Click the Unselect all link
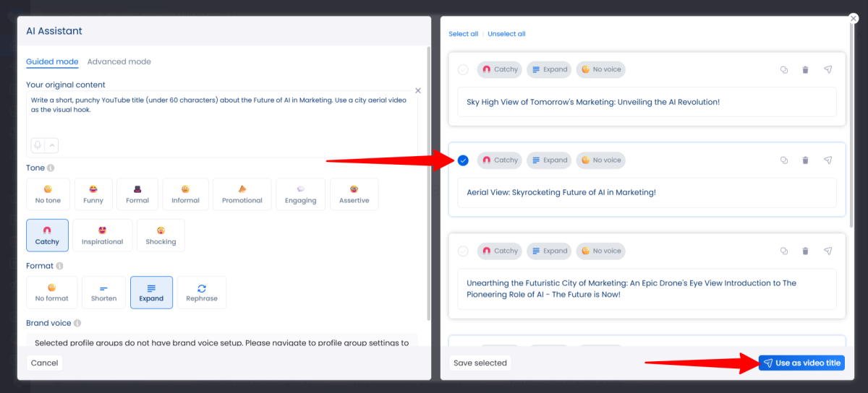This screenshot has width=868, height=393. click(x=506, y=34)
